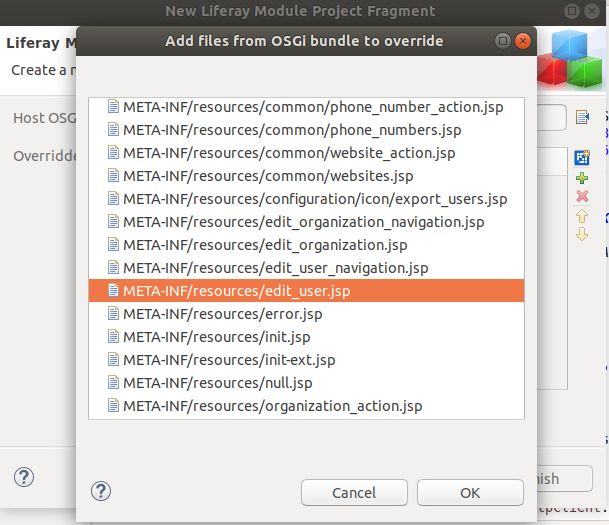The width and height of the screenshot is (609, 525).
Task: Cancel the add files dialog
Action: (354, 493)
